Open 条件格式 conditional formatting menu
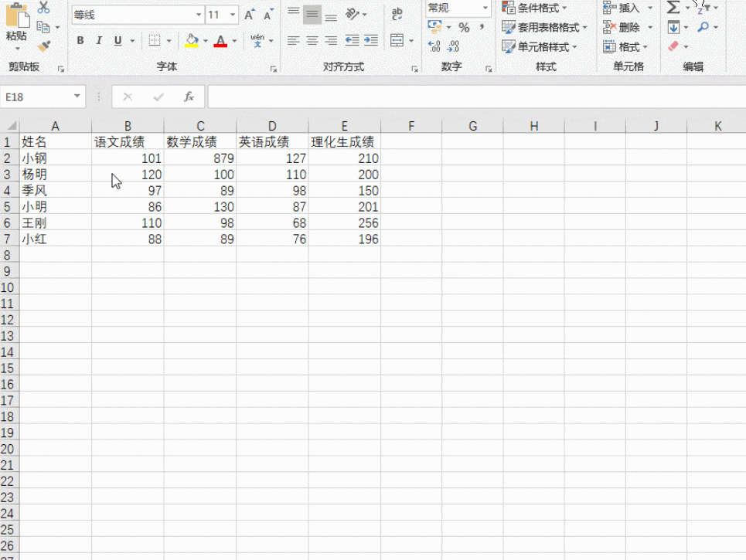This screenshot has height=560, width=746. (x=535, y=8)
